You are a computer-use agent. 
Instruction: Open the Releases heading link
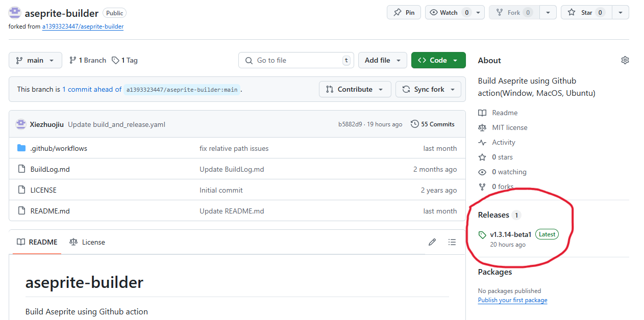click(499, 215)
